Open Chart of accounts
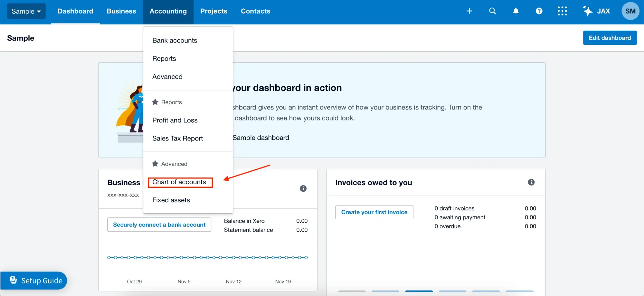This screenshot has width=644, height=296. click(188, 182)
